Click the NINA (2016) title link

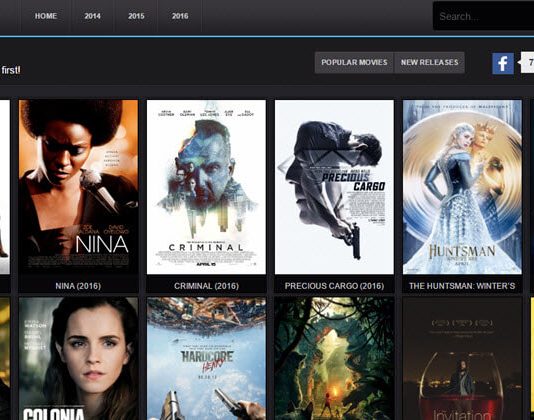tap(78, 286)
